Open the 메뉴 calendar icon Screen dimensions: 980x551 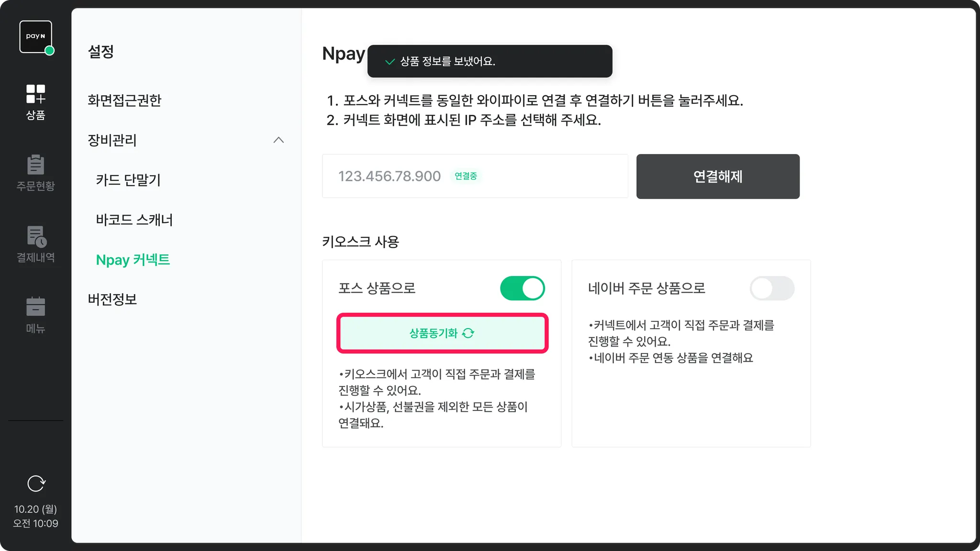tap(35, 307)
